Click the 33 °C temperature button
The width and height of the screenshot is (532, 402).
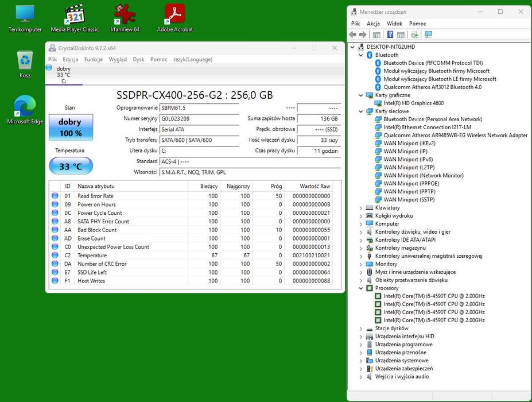71,166
